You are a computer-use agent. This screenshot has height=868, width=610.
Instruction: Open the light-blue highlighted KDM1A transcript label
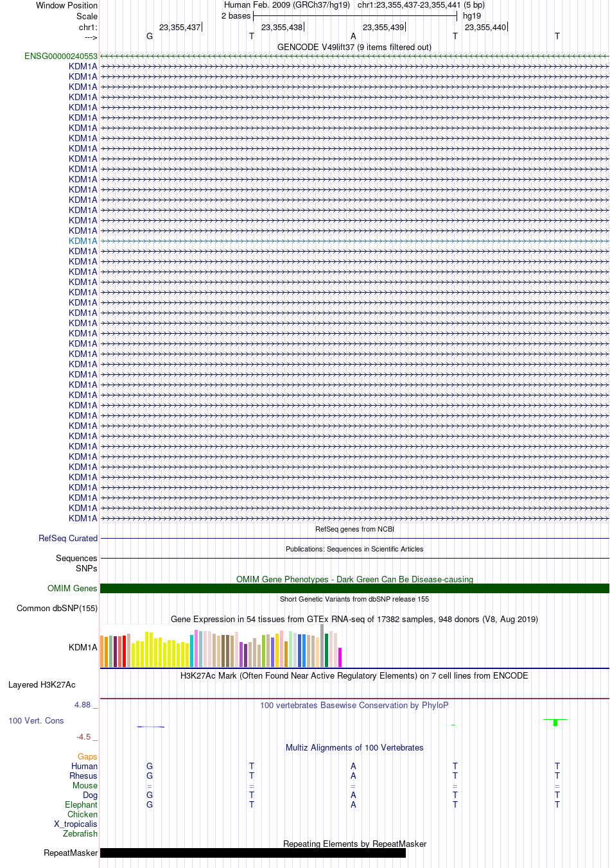coord(83,241)
